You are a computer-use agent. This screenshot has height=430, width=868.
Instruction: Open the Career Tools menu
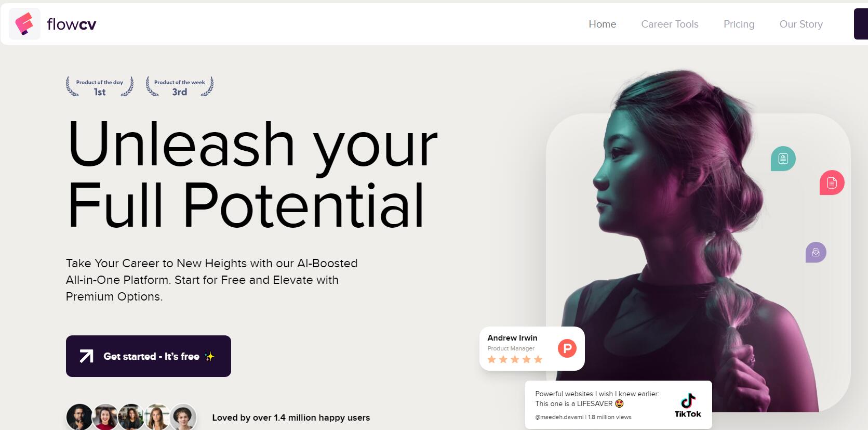670,24
